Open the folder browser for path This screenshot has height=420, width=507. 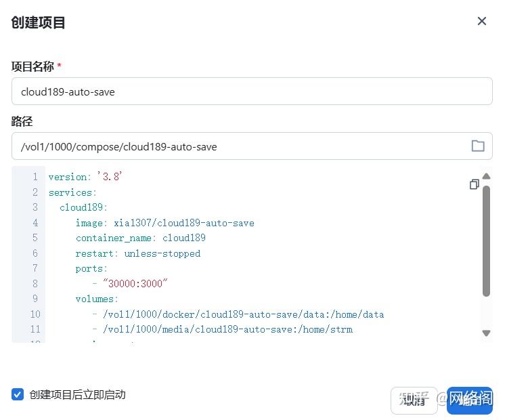pyautogui.click(x=478, y=146)
